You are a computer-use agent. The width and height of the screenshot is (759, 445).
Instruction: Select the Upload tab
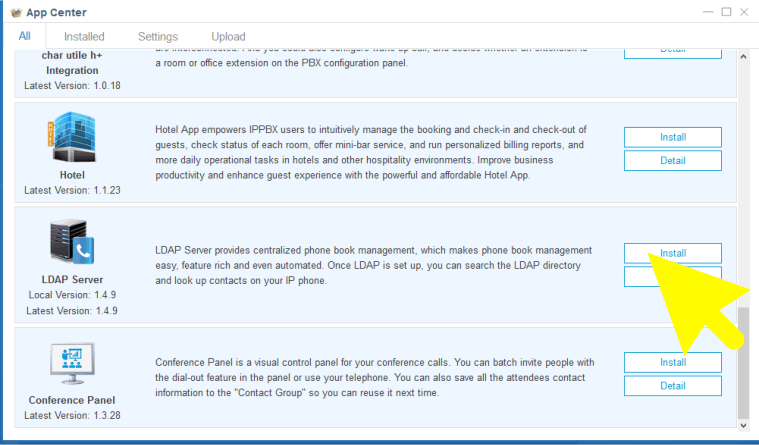point(228,37)
